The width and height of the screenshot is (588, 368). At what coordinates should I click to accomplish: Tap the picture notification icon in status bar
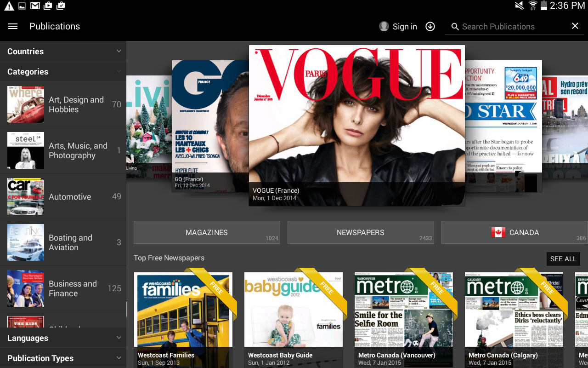click(x=22, y=6)
